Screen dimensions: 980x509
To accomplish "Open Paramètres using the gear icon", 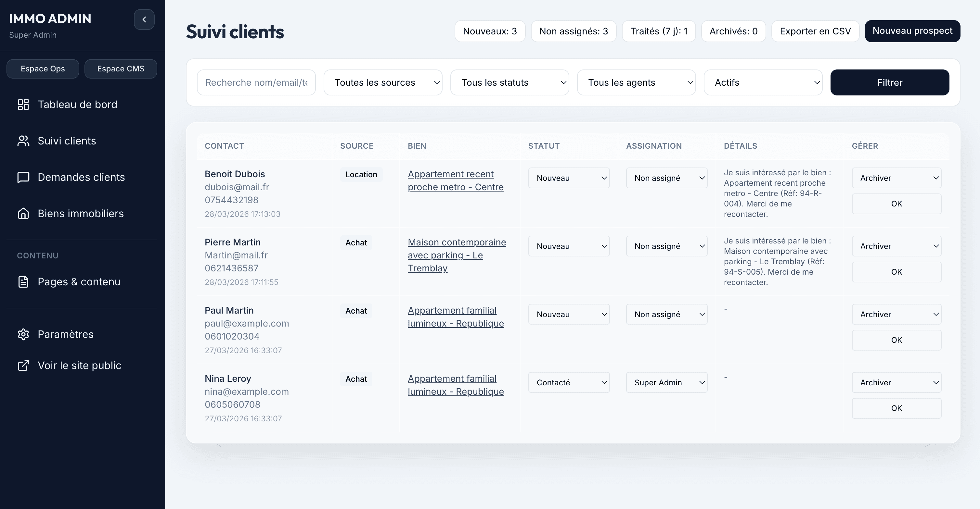I will pyautogui.click(x=23, y=334).
